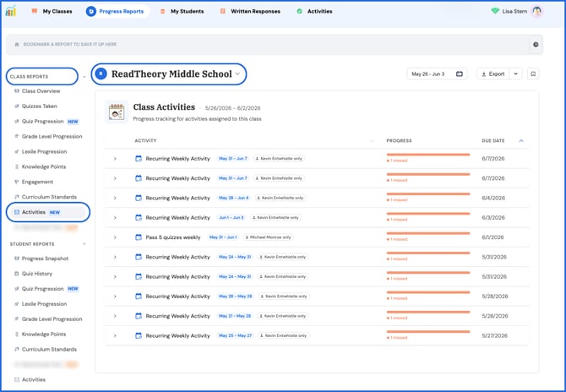
Task: Expand the Pass 5 quizzes weekly row
Action: pyautogui.click(x=115, y=237)
